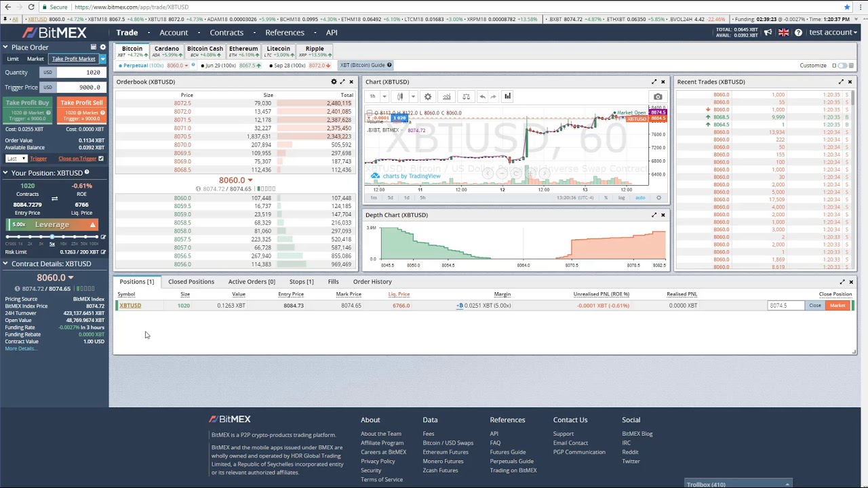Screen dimensions: 868x488
Task: Toggle the Customize layout switch
Action: tap(841, 66)
